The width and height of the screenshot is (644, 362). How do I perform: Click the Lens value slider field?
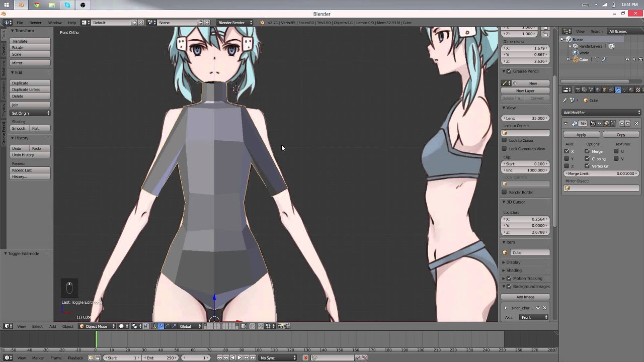tap(526, 118)
